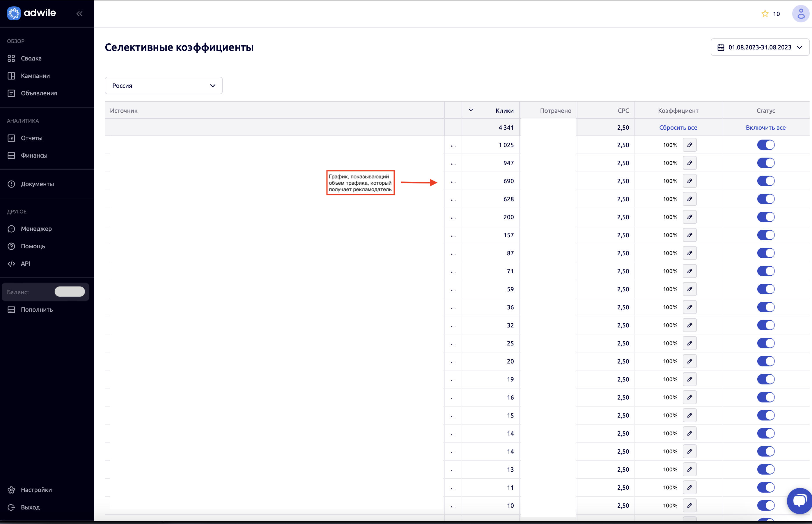Disable the source with 11 clicks

766,488
